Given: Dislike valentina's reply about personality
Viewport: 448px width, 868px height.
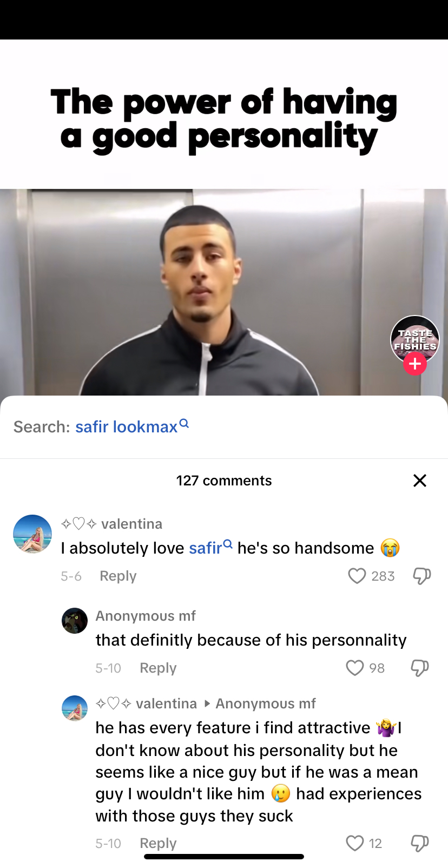Looking at the screenshot, I should (420, 843).
